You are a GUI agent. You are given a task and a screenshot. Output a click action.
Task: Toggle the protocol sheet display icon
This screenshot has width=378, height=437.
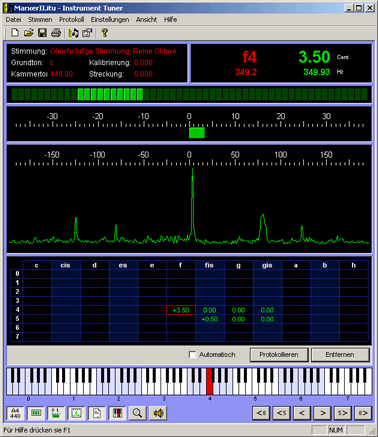click(x=97, y=413)
